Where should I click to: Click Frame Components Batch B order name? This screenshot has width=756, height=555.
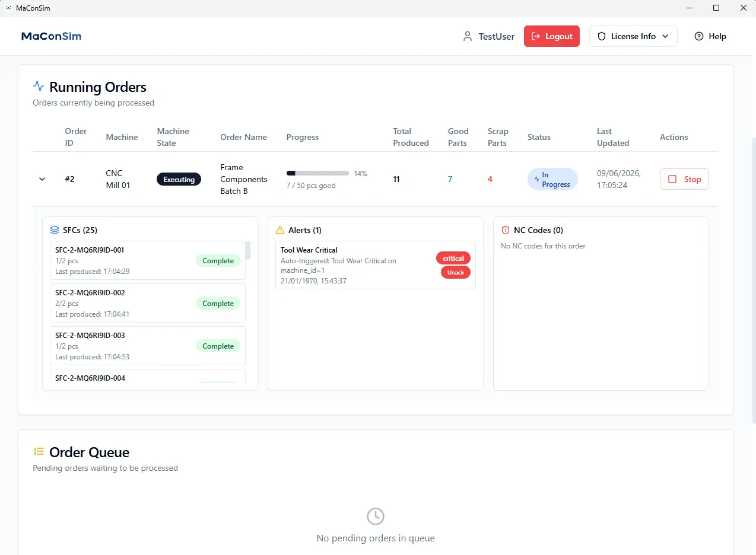click(x=244, y=179)
